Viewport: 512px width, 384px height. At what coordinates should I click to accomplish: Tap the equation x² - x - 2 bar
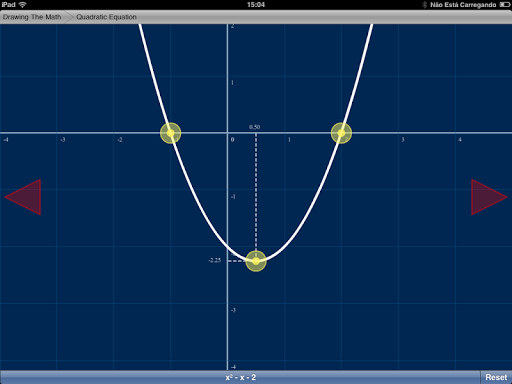[x=240, y=377]
